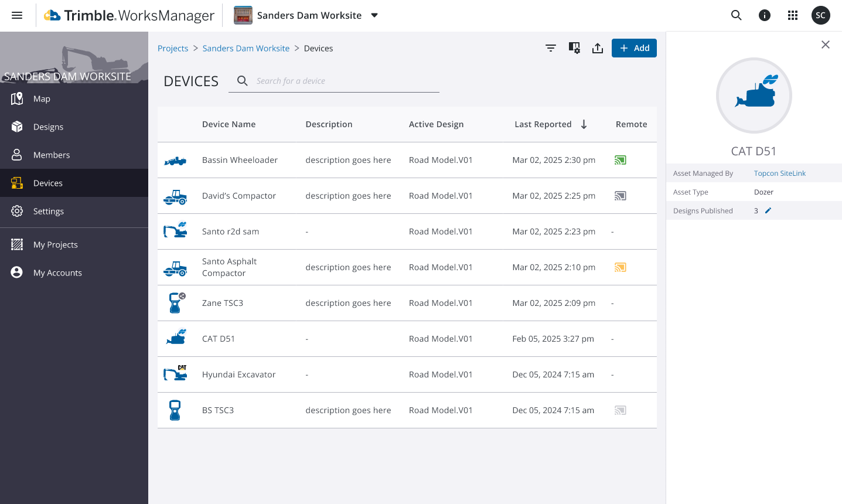Click David's Compactor remote icon
Screen dimensions: 842x504
[x=621, y=196]
